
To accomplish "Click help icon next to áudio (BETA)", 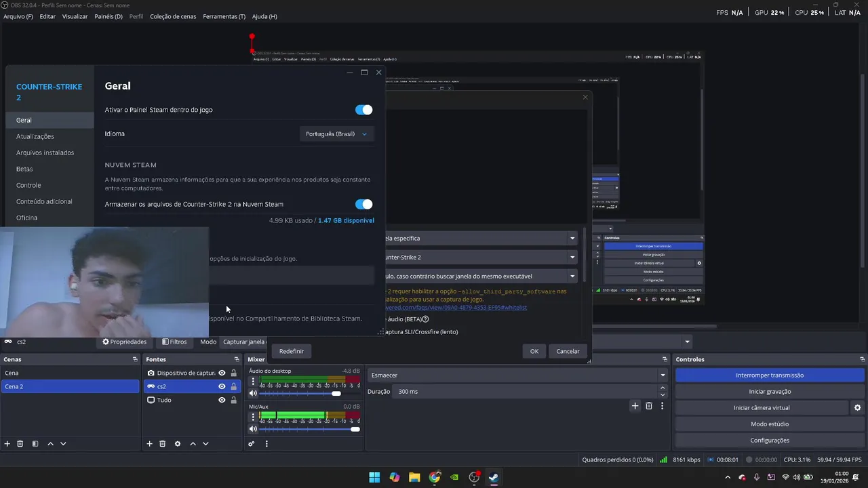I will pos(425,319).
